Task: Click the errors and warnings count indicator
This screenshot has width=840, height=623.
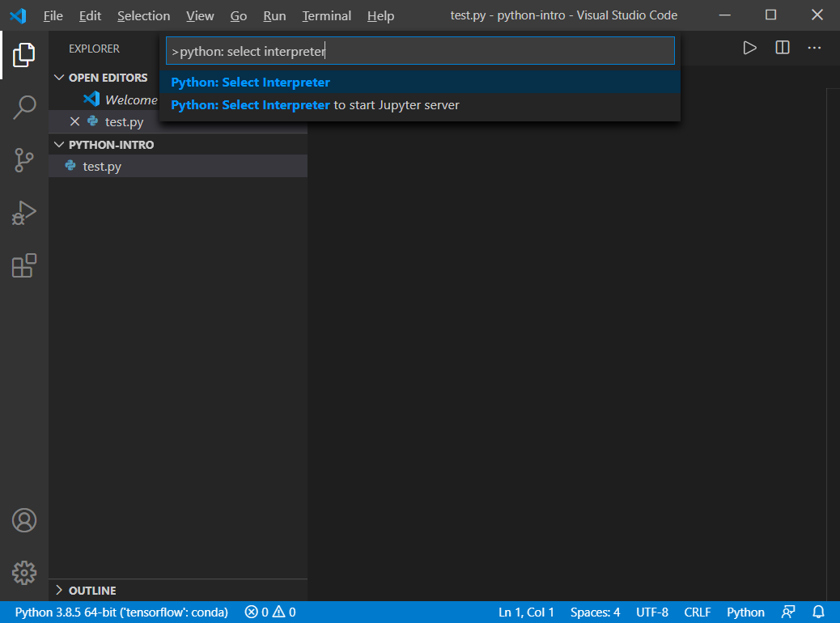Action: (270, 612)
